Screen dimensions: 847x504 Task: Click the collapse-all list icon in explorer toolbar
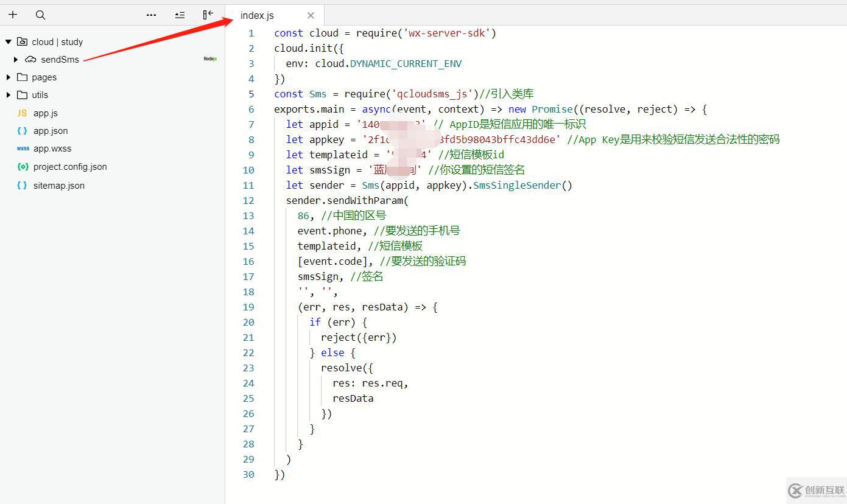[180, 15]
